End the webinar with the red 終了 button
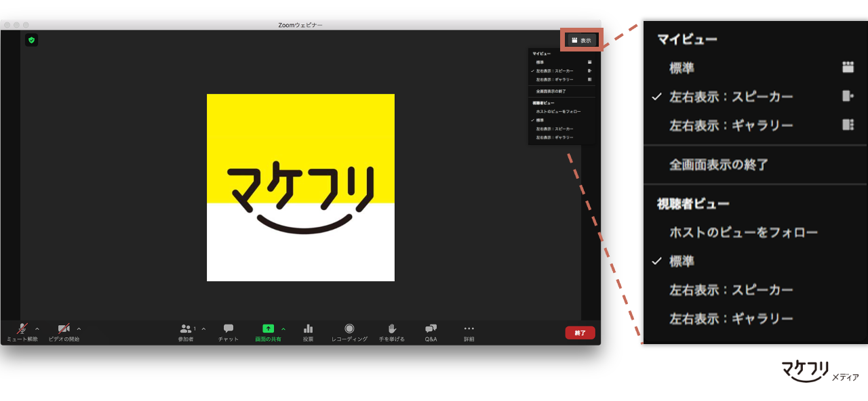Image resolution: width=868 pixels, height=401 pixels. pyautogui.click(x=580, y=333)
